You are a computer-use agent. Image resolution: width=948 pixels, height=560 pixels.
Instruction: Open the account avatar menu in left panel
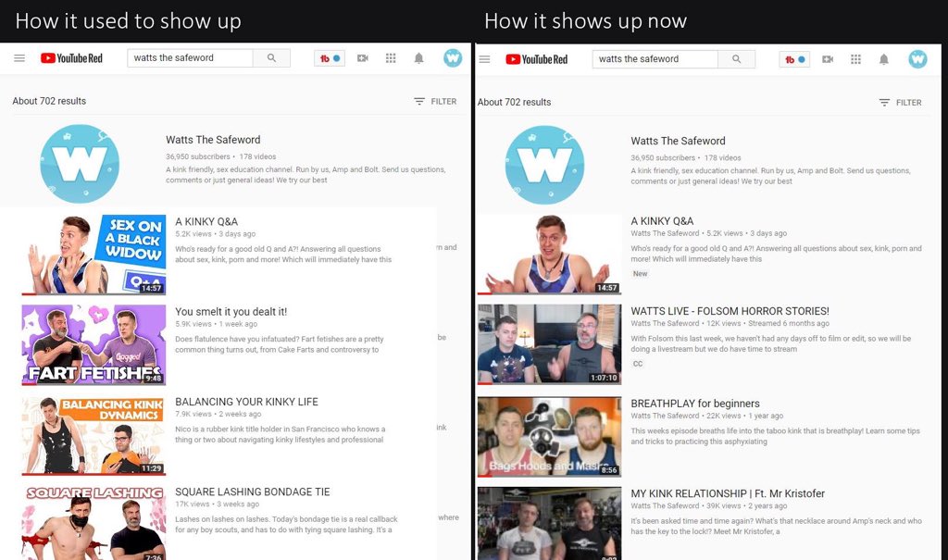452,58
